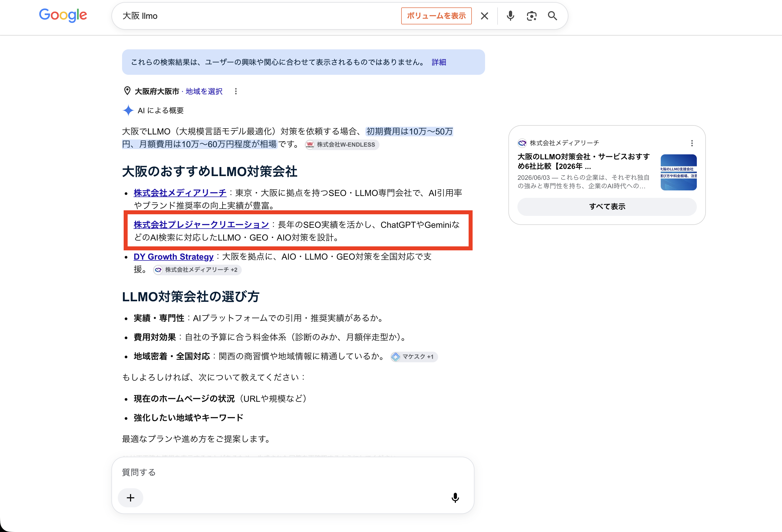This screenshot has width=782, height=532.
Task: Open the card title 大阪のLLMO対策会社・サービスおすすめ6社比較
Action: pos(584,162)
